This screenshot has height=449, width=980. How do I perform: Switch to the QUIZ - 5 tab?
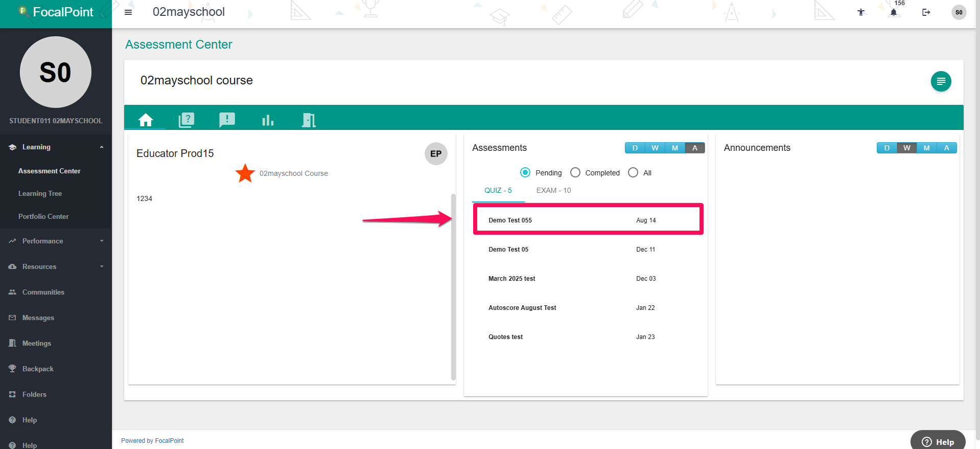[498, 190]
